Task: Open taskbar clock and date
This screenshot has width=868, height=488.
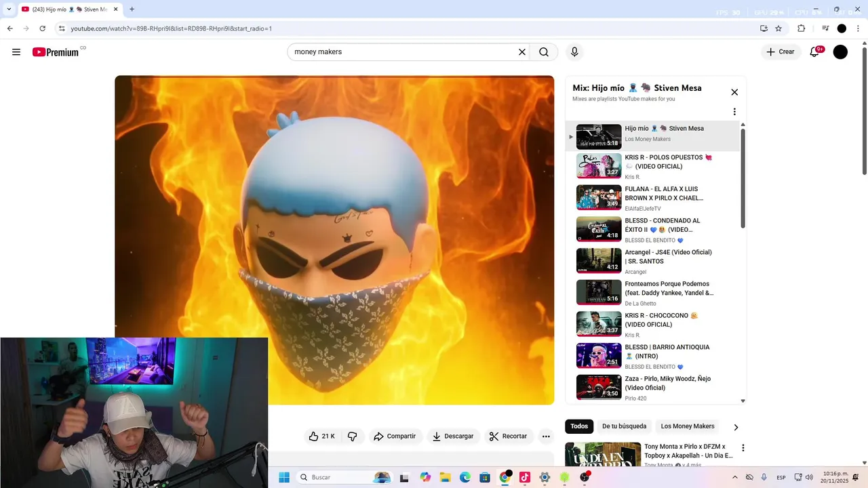Action: pos(835,477)
